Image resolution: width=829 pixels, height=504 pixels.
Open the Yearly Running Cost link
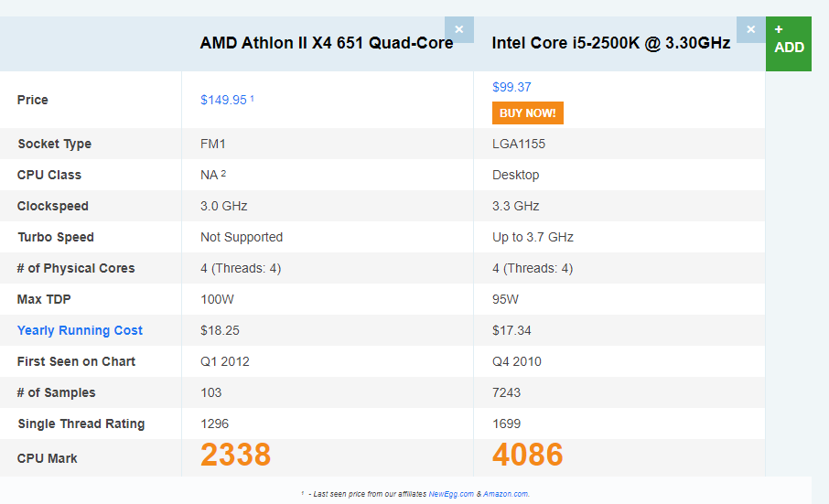click(80, 330)
